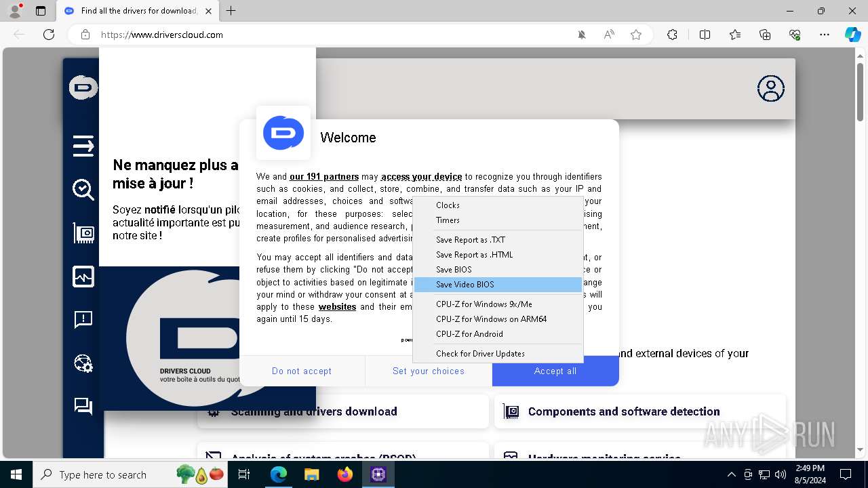The width and height of the screenshot is (868, 488).
Task: Open a new browser tab
Action: click(231, 11)
